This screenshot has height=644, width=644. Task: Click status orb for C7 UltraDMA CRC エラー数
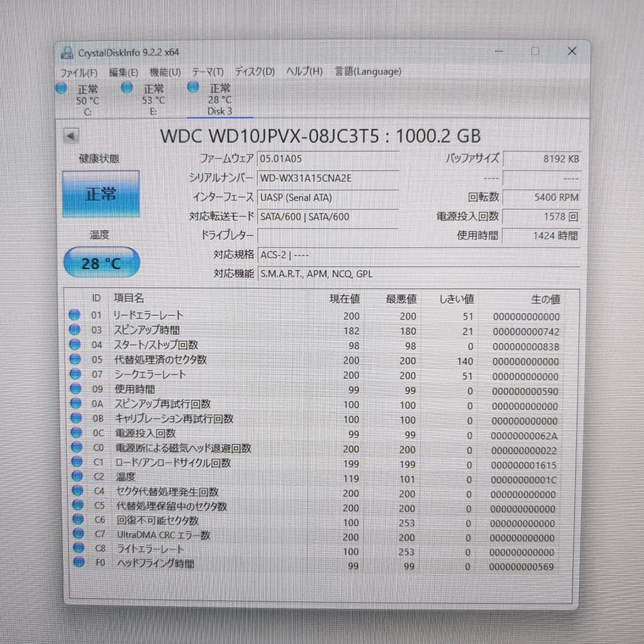[78, 534]
